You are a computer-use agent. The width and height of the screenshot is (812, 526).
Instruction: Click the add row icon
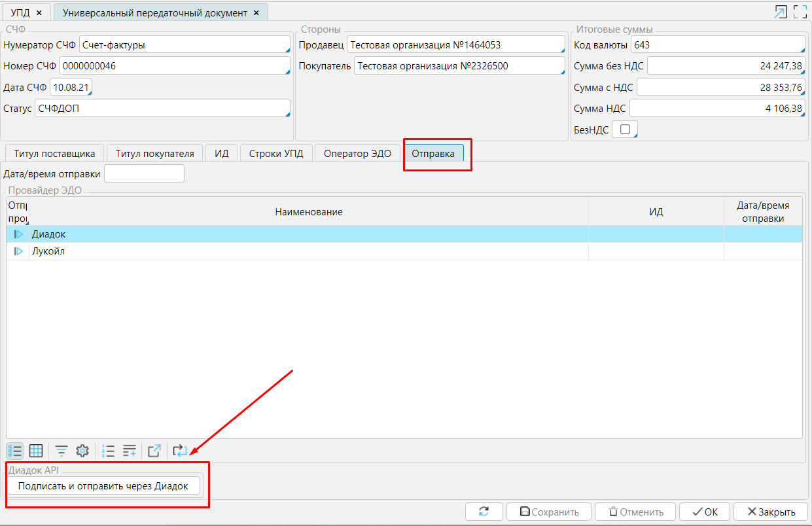[x=130, y=451]
